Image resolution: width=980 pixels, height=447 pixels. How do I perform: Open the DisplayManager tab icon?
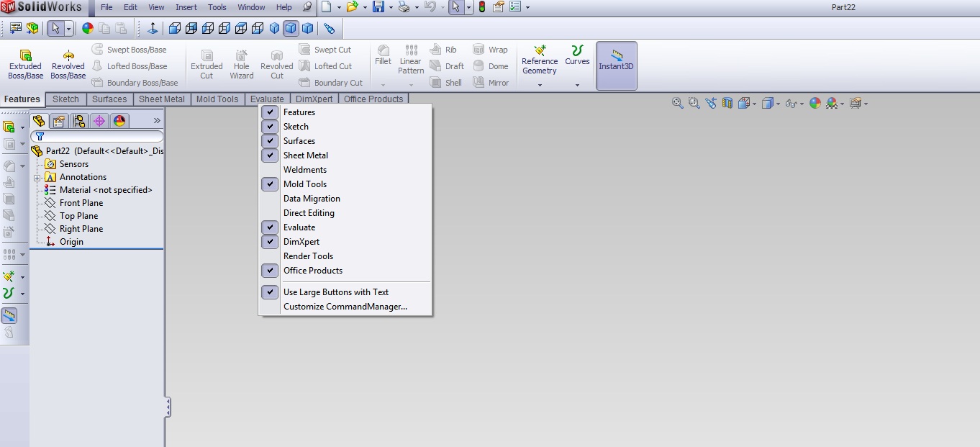pos(119,121)
